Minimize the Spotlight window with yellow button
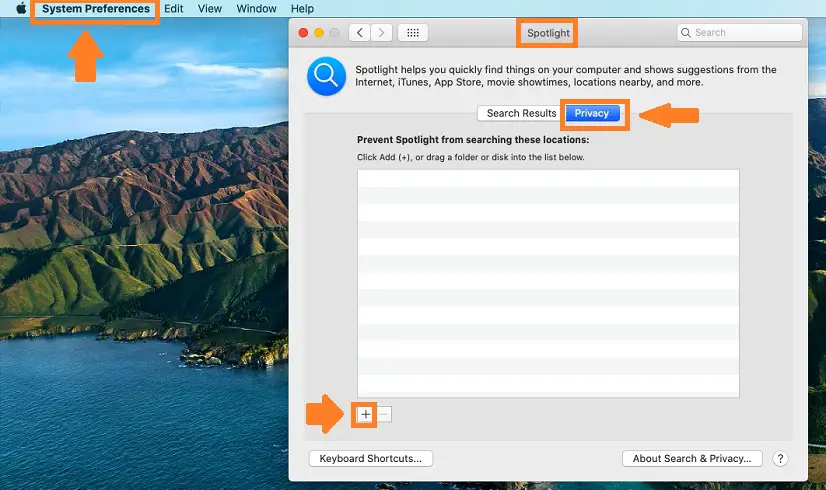 (x=319, y=33)
